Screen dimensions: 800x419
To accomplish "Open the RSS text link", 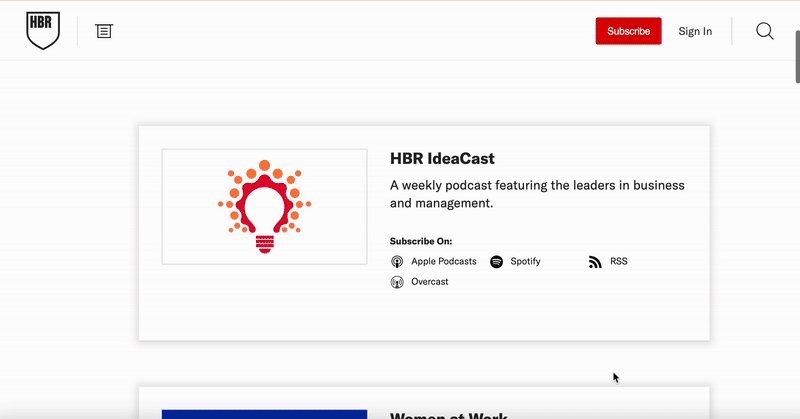I will tap(618, 261).
